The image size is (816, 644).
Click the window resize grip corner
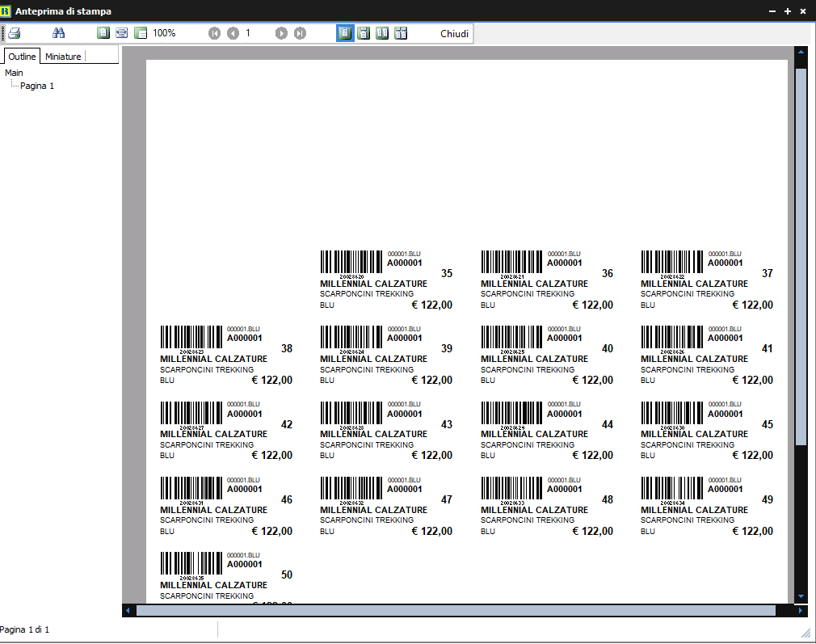(805, 633)
